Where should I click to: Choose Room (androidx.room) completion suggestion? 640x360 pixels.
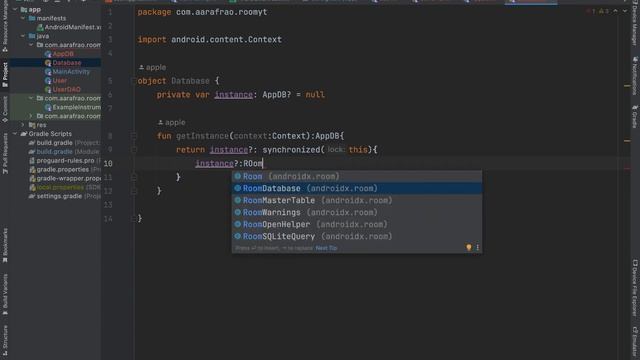point(357,176)
